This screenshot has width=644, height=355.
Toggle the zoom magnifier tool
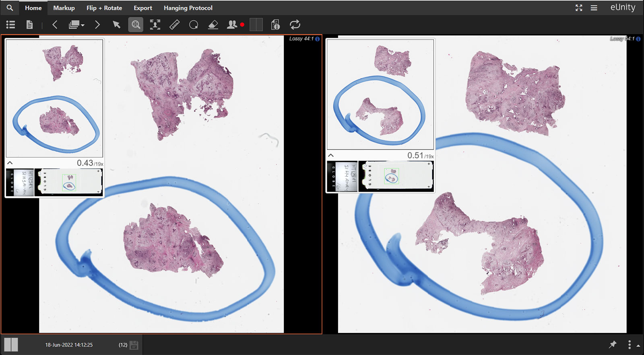(x=136, y=25)
